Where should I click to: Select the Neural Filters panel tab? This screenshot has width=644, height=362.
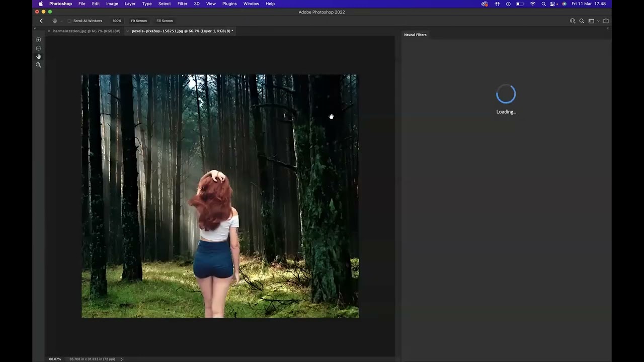coord(415,35)
